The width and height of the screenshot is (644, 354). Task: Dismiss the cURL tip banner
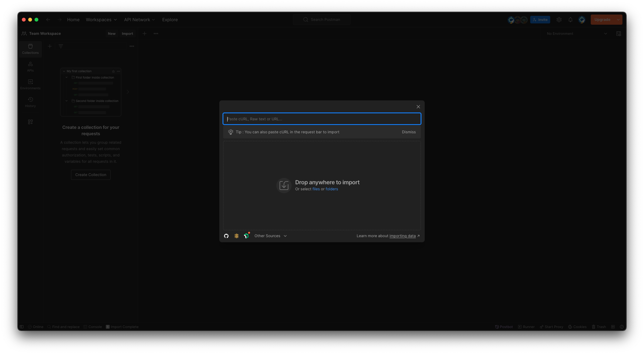click(x=409, y=132)
